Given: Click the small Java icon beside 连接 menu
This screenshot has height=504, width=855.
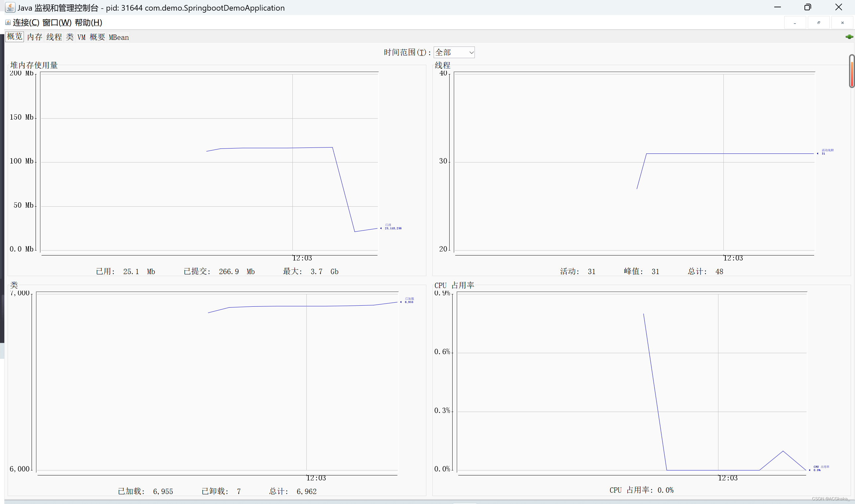Looking at the screenshot, I should pos(8,22).
